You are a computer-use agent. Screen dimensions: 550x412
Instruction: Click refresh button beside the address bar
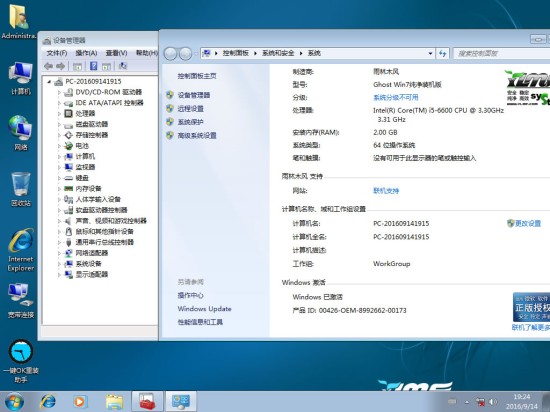pyautogui.click(x=442, y=53)
